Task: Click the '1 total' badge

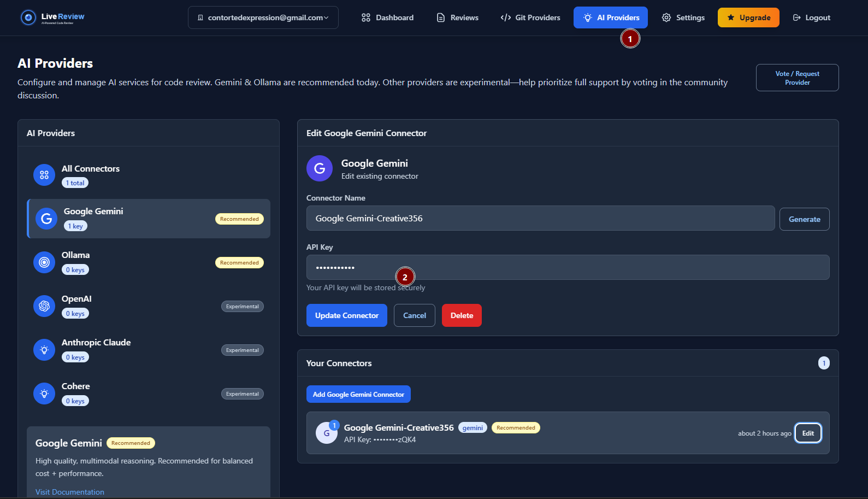Action: pos(75,183)
